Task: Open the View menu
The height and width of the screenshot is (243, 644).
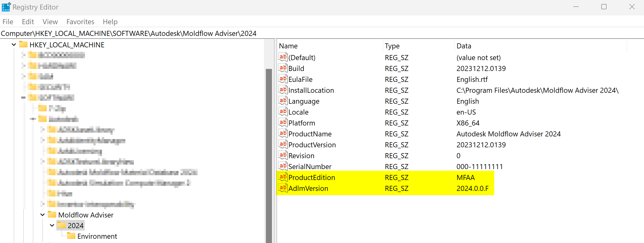Action: click(x=50, y=22)
